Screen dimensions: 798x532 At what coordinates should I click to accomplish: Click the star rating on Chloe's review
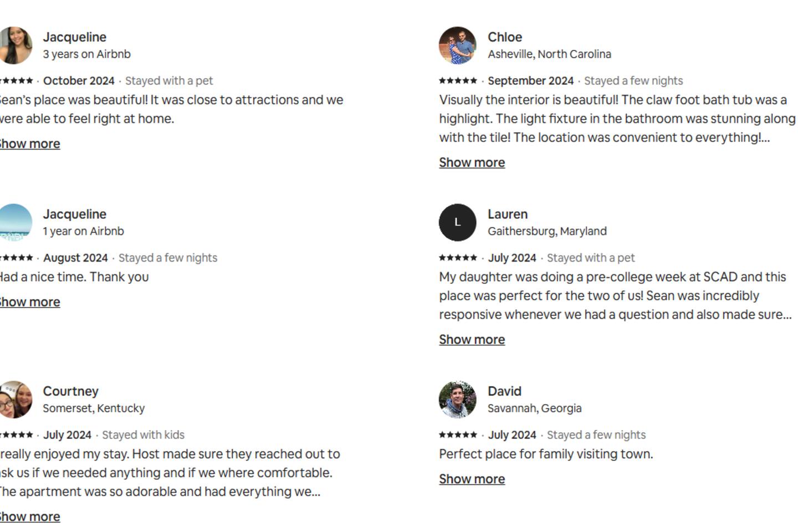coord(458,81)
